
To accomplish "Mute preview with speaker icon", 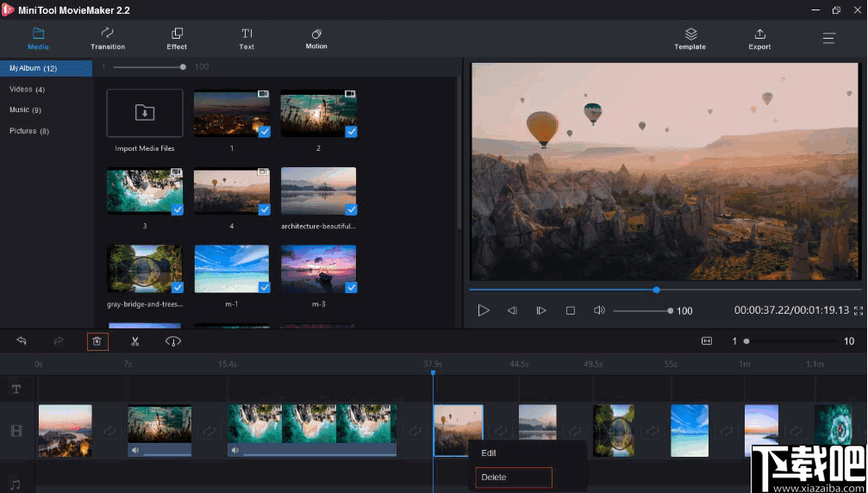I will click(599, 310).
